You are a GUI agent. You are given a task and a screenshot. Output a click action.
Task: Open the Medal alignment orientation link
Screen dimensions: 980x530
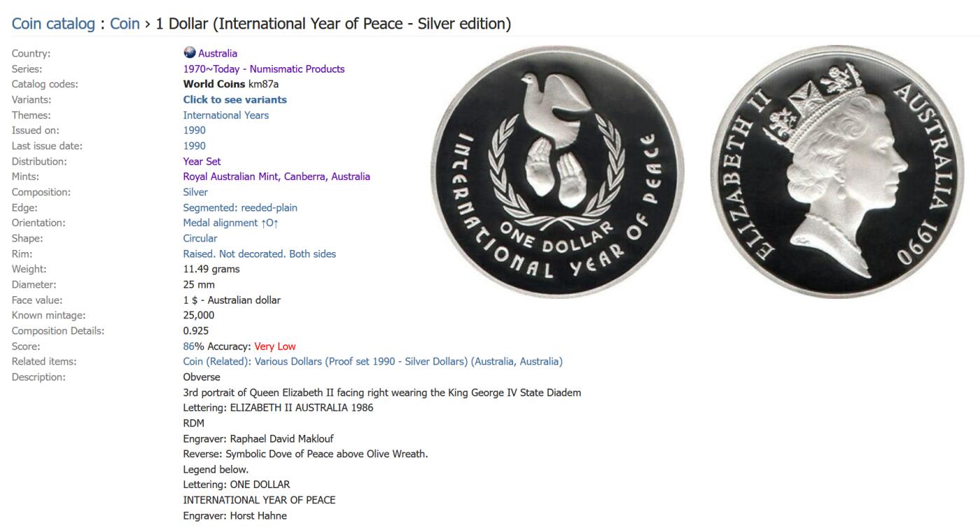[x=231, y=223]
